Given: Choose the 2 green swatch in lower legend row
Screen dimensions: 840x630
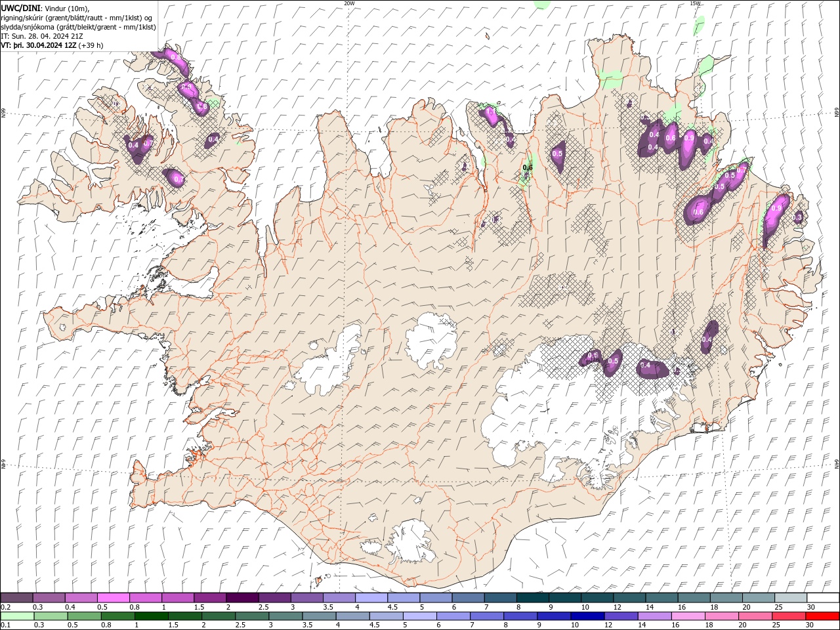Looking at the screenshot, I should (218, 616).
